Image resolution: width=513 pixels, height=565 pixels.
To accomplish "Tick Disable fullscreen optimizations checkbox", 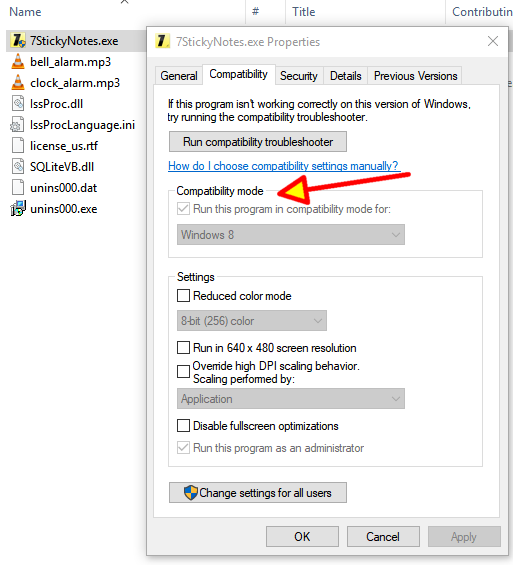I will [x=183, y=426].
